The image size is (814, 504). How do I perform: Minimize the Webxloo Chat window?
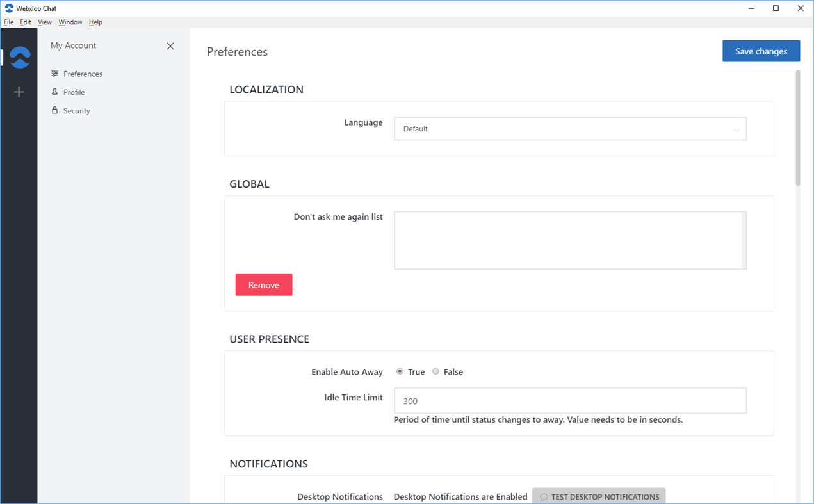[x=751, y=8]
